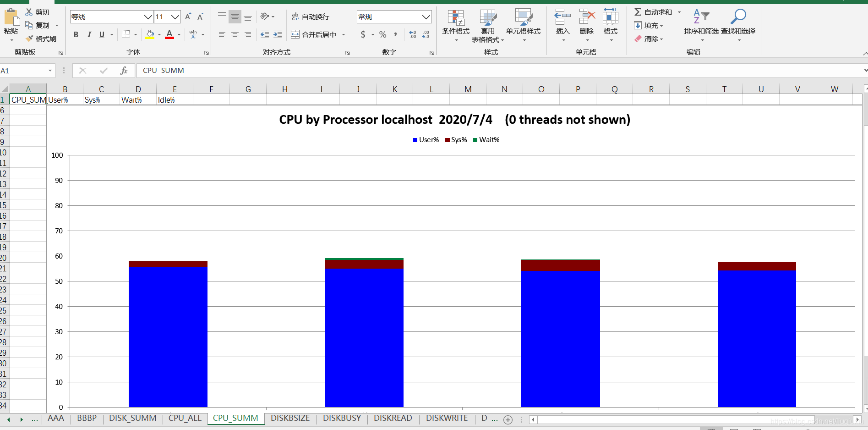The image size is (868, 430).
Task: Add a new sheet with plus icon
Action: [508, 420]
